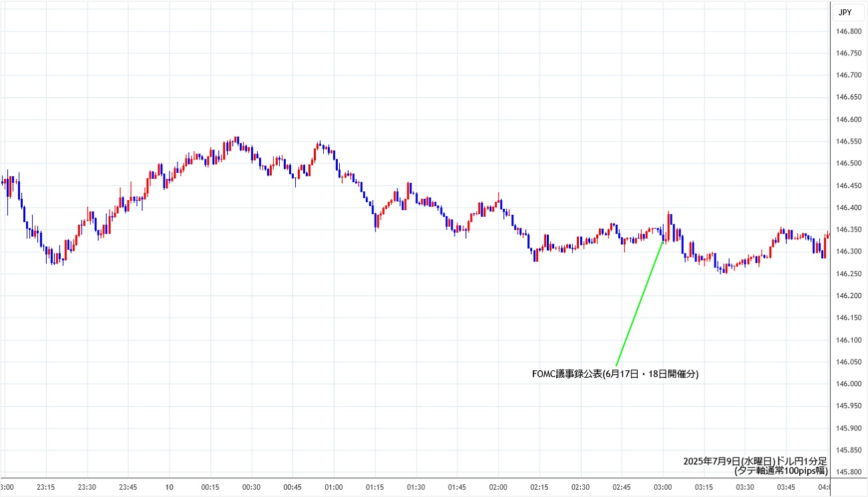Click the 146.150 price label

point(848,318)
